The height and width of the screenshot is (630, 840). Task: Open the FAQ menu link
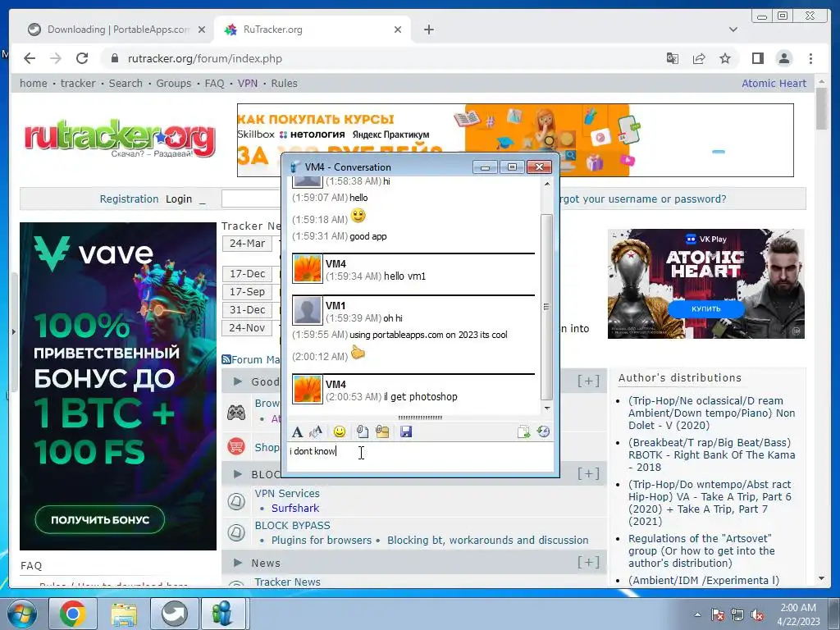tap(214, 83)
